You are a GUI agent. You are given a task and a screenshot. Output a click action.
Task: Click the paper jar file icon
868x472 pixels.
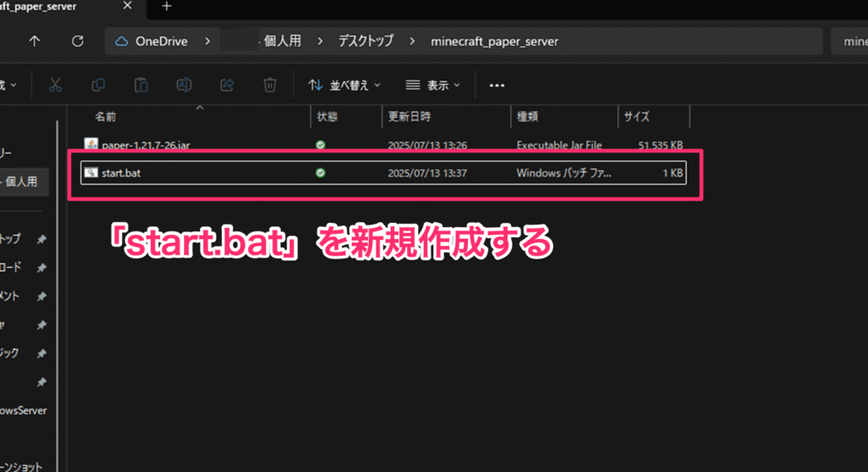click(91, 144)
